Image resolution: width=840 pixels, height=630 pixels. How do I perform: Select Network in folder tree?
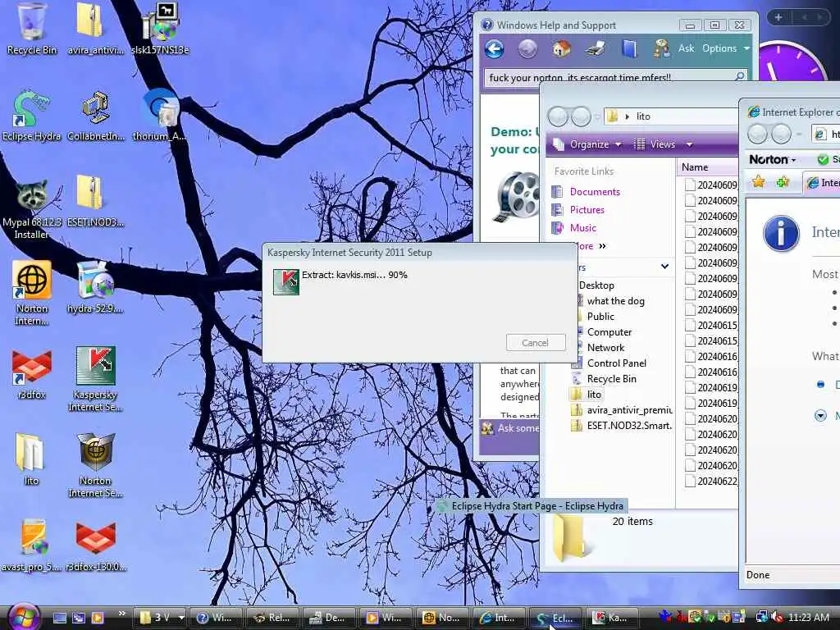(x=605, y=348)
